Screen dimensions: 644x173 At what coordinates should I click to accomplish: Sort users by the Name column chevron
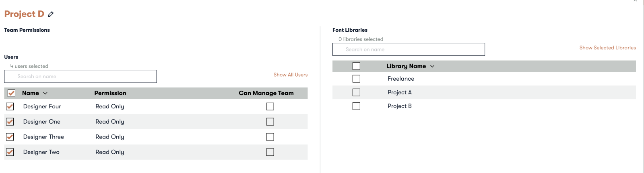[45, 93]
